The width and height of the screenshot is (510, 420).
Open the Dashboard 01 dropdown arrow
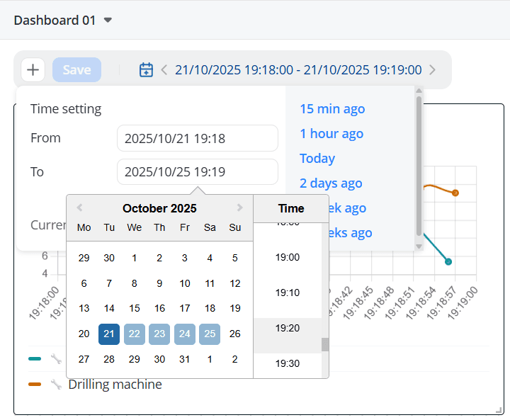[108, 20]
